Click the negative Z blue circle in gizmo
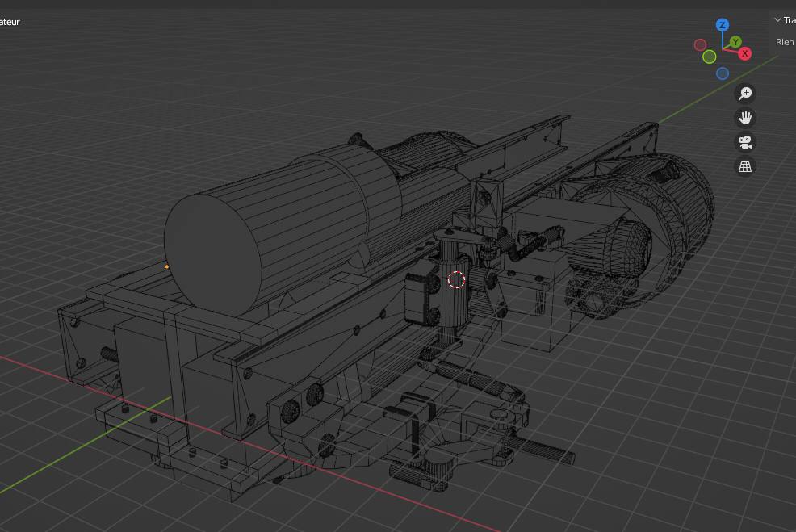Image resolution: width=796 pixels, height=532 pixels. [723, 73]
